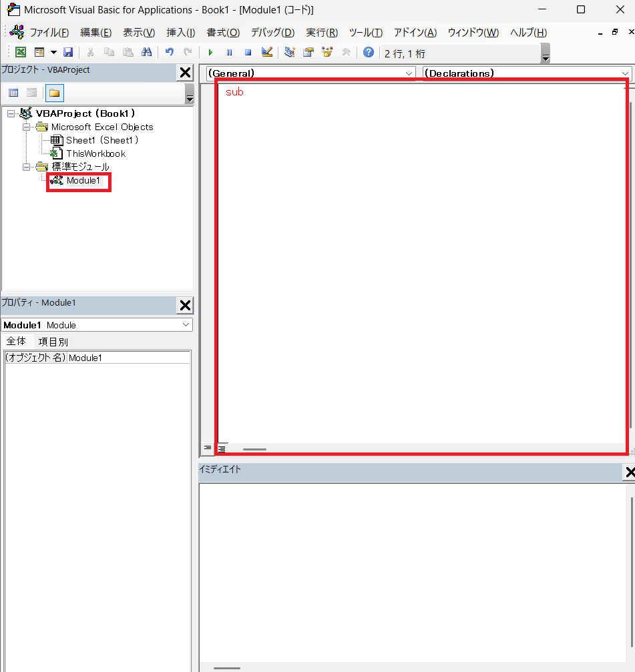The image size is (635, 672).
Task: Click the Full Module View button
Action: (x=222, y=448)
